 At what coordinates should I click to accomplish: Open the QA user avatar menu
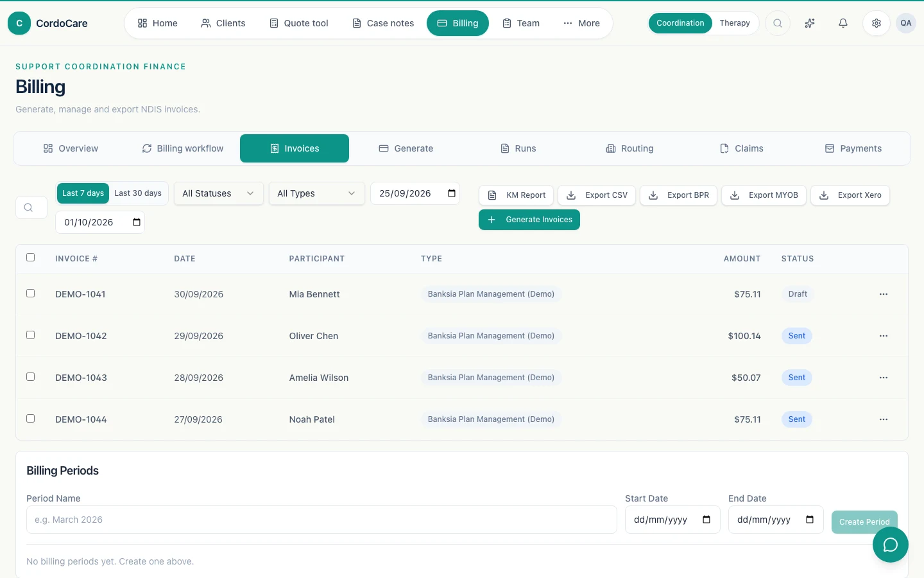point(906,23)
